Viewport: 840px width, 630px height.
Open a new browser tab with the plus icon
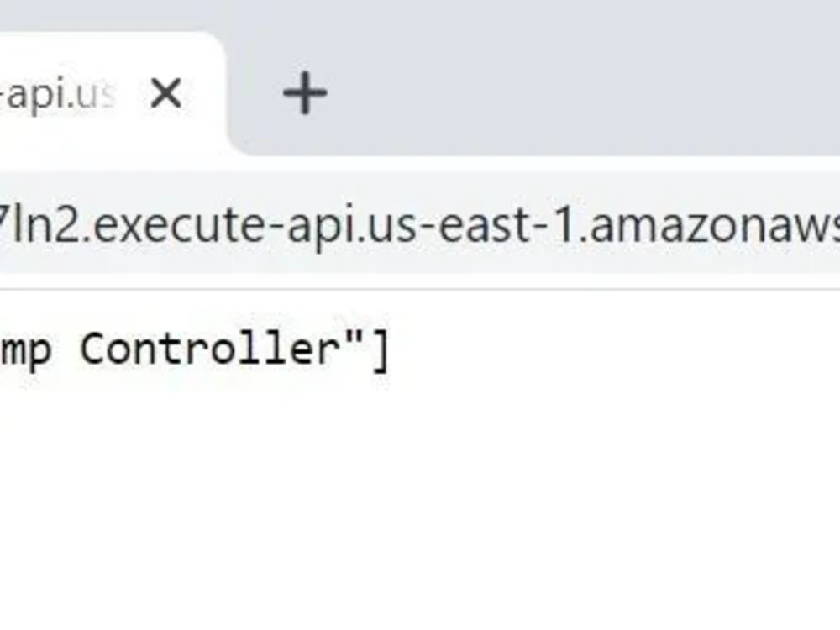point(304,93)
